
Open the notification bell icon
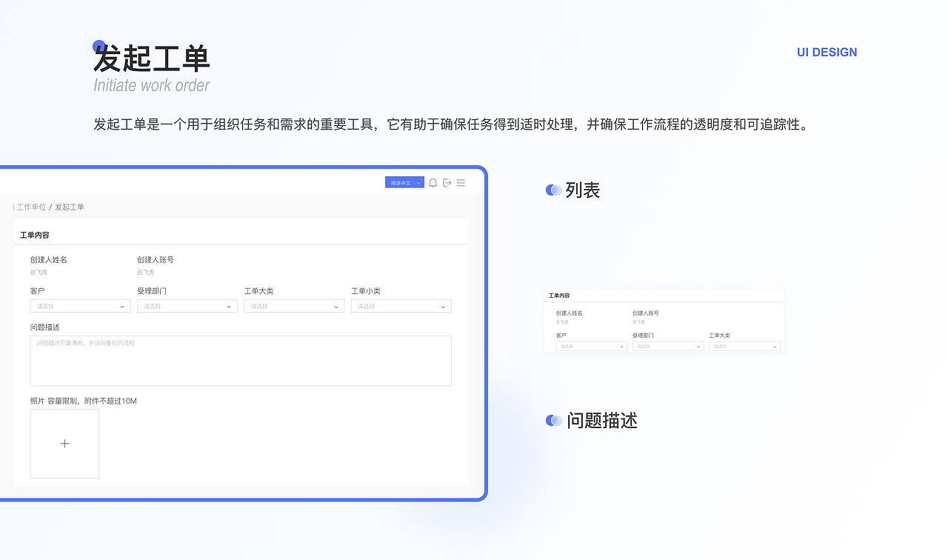(433, 182)
